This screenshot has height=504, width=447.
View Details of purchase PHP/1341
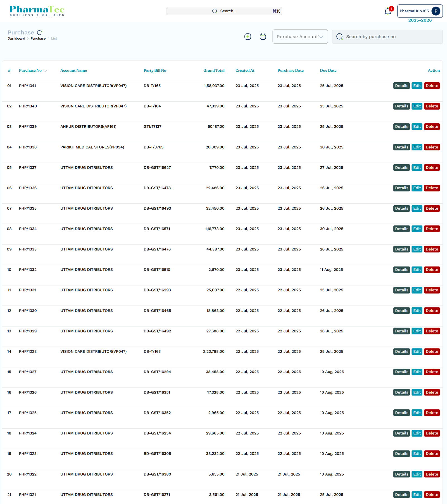click(401, 86)
